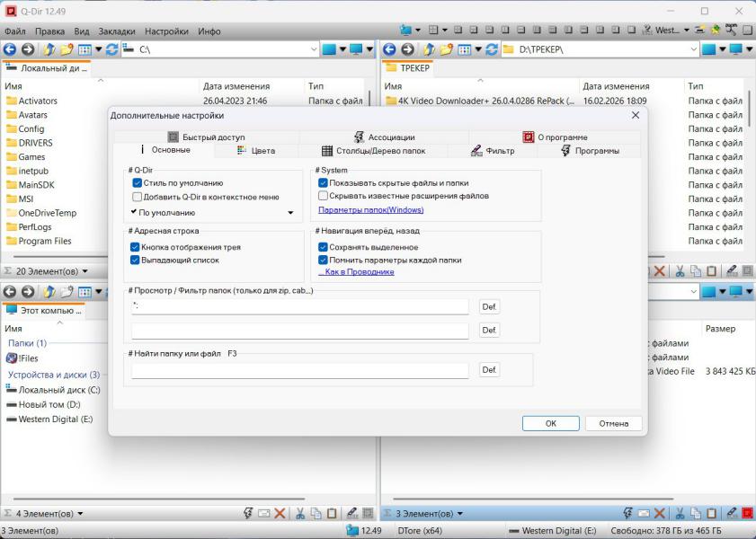Click the "Найти папку или файл" input field
This screenshot has width=756, height=539.
click(299, 370)
